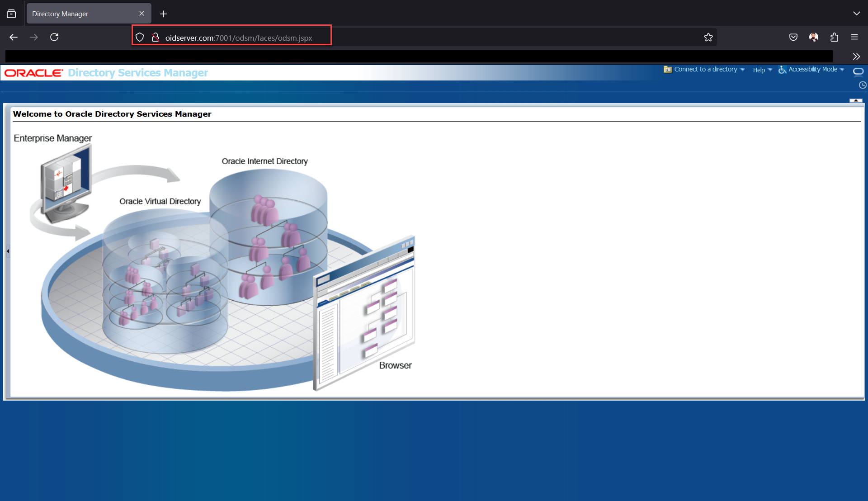Viewport: 868px width, 501px height.
Task: Expand the Accessibility Mode dropdown arrow
Action: click(x=842, y=69)
